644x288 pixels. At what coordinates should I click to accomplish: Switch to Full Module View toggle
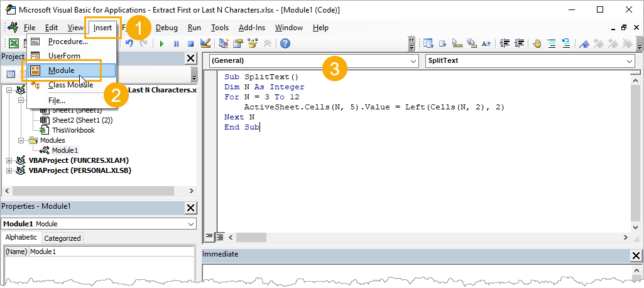pos(220,236)
